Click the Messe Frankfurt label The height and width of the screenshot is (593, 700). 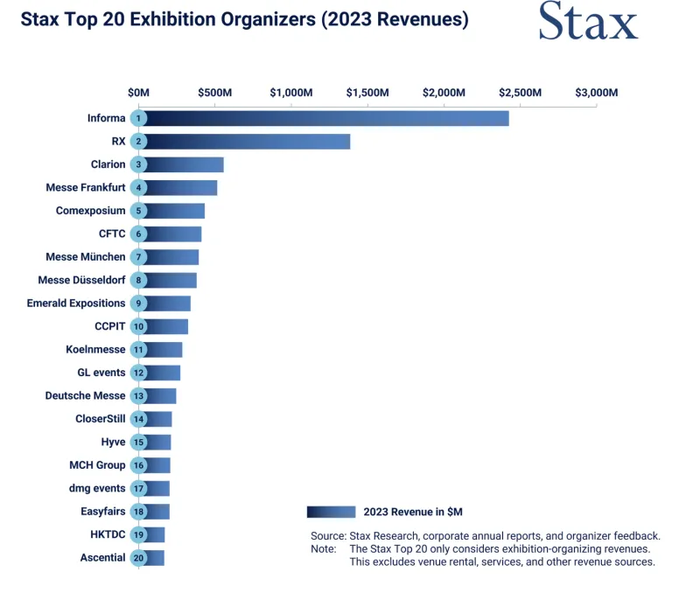coord(85,187)
